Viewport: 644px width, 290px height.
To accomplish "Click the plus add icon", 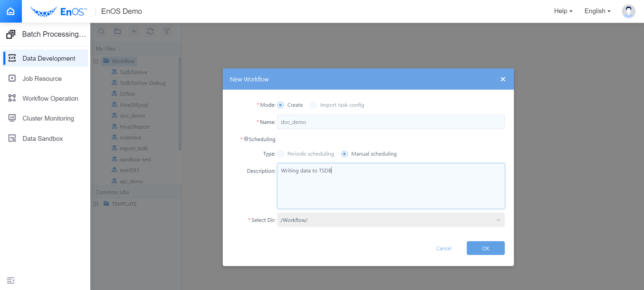I will (x=134, y=31).
